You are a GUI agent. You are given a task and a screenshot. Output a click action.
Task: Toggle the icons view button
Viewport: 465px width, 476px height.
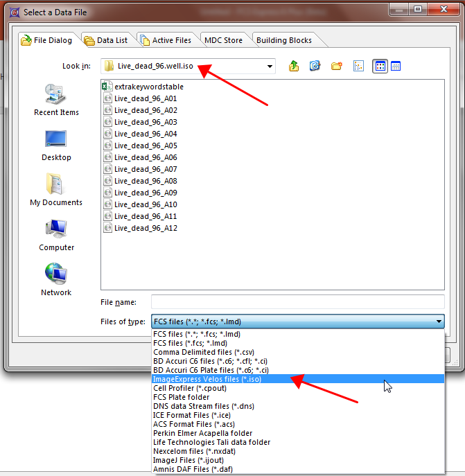380,66
